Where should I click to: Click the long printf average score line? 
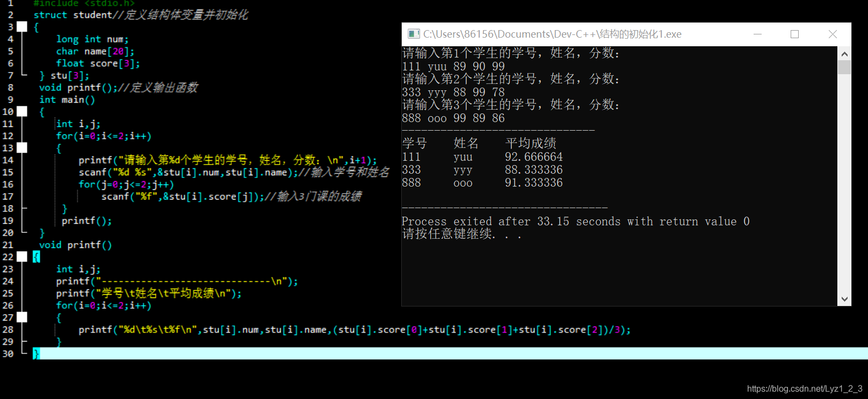(355, 329)
